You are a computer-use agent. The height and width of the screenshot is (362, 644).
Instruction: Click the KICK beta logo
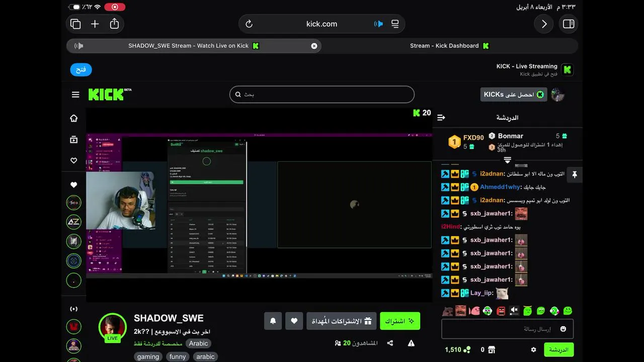pos(110,94)
